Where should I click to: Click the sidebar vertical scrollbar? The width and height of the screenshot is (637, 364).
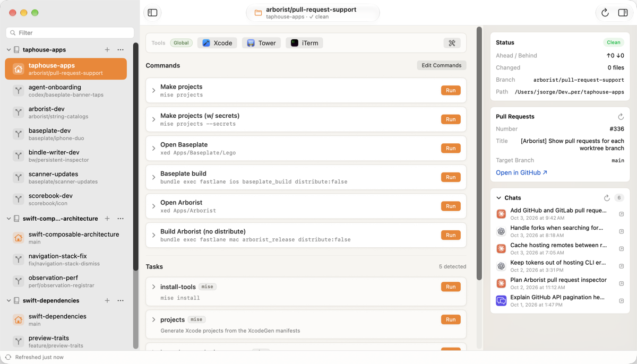136,158
